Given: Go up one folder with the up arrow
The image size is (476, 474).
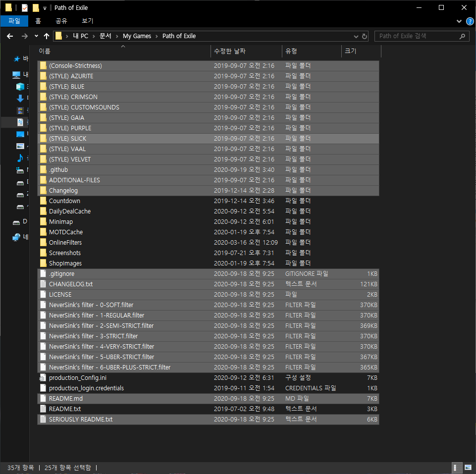Looking at the screenshot, I should [x=47, y=36].
